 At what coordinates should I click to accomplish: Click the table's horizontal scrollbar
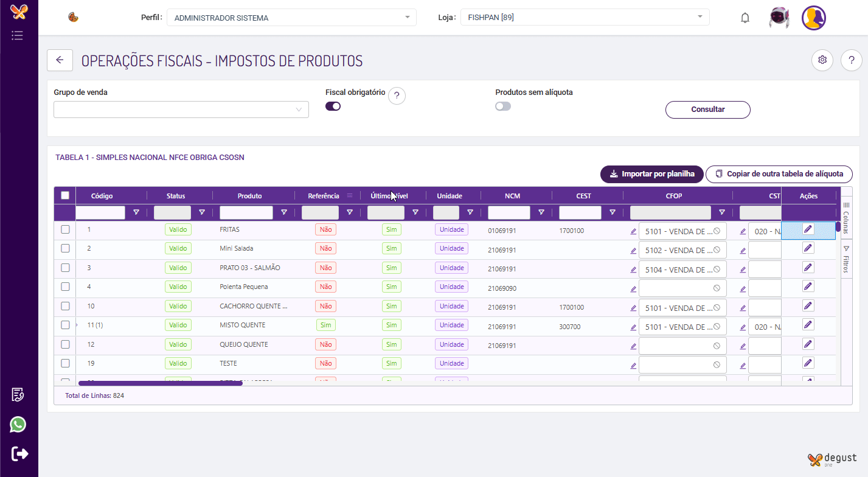(x=161, y=383)
